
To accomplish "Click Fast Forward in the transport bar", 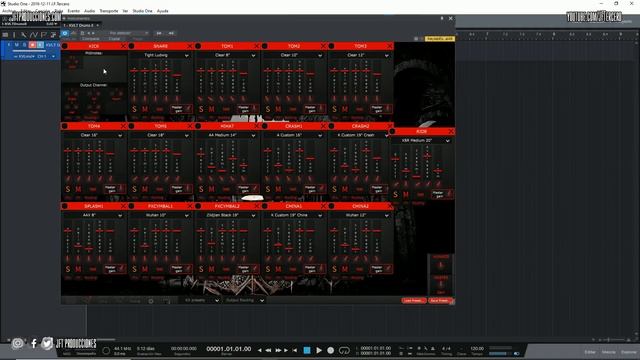I will [x=278, y=350].
